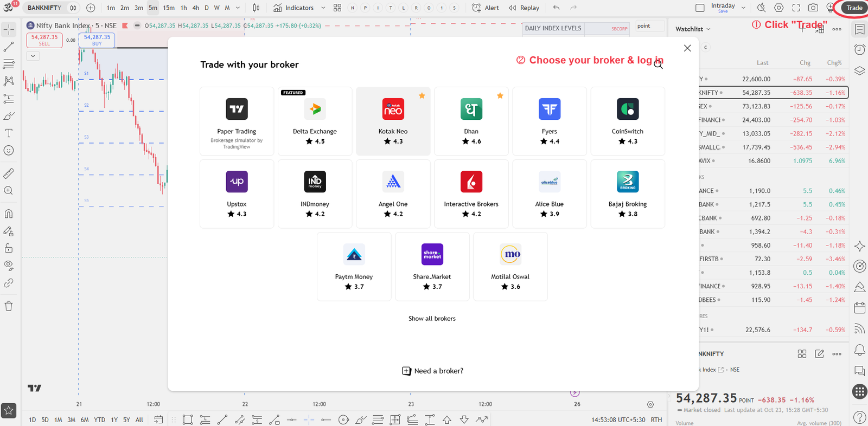Viewport: 868px width, 426px height.
Task: Toggle lock all drawings icon
Action: coord(9,248)
